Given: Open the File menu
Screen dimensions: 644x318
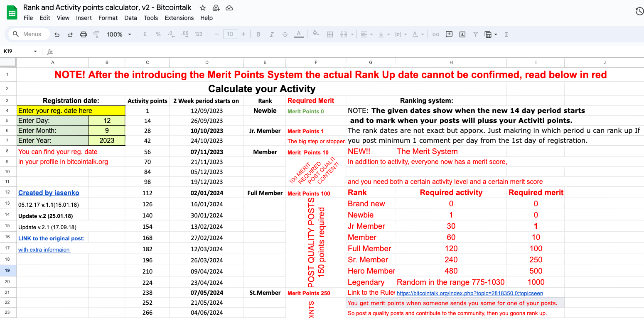Looking at the screenshot, I should [28, 18].
